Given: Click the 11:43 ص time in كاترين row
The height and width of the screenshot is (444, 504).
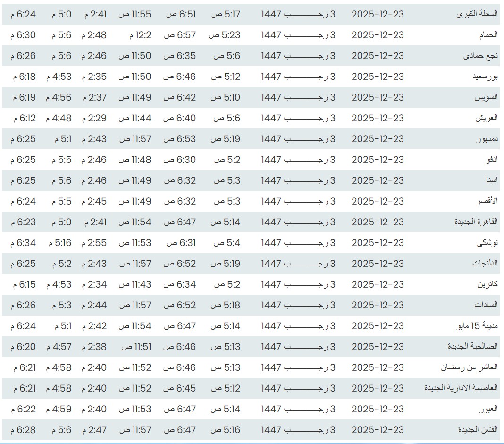Looking at the screenshot, I should click(134, 285).
